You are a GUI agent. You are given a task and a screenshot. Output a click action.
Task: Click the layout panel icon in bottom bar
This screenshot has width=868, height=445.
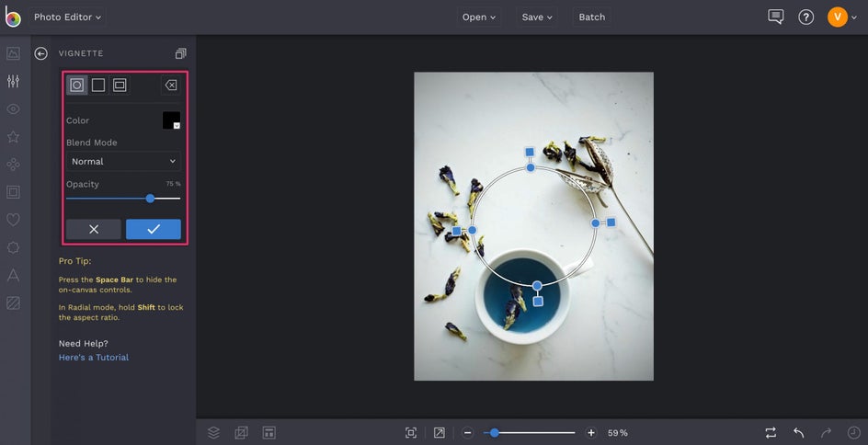click(x=269, y=433)
